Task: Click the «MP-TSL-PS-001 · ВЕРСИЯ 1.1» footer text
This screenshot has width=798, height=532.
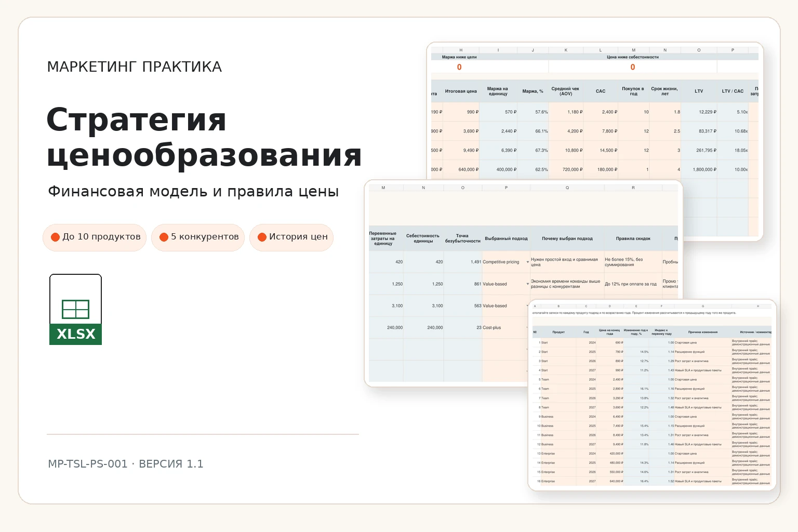Action: point(126,464)
